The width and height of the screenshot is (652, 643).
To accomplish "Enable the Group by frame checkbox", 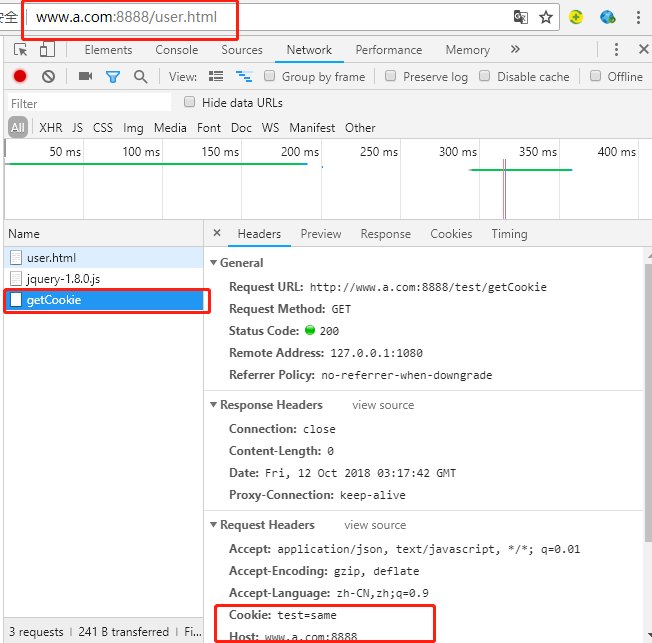I will point(269,76).
